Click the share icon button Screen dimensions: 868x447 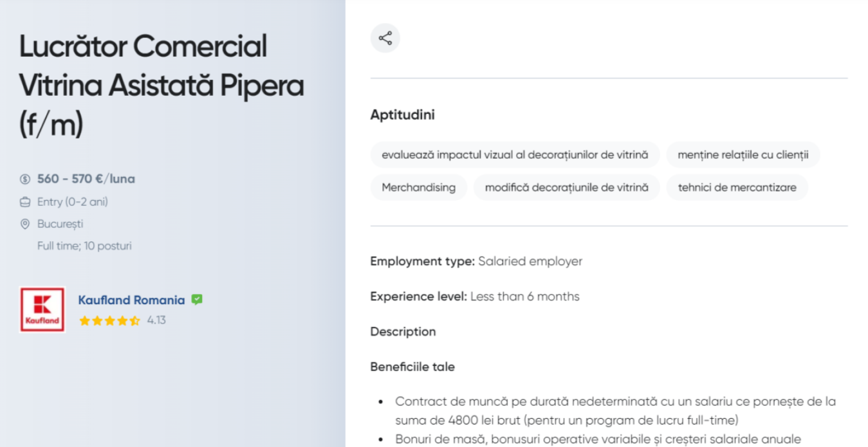click(x=385, y=39)
